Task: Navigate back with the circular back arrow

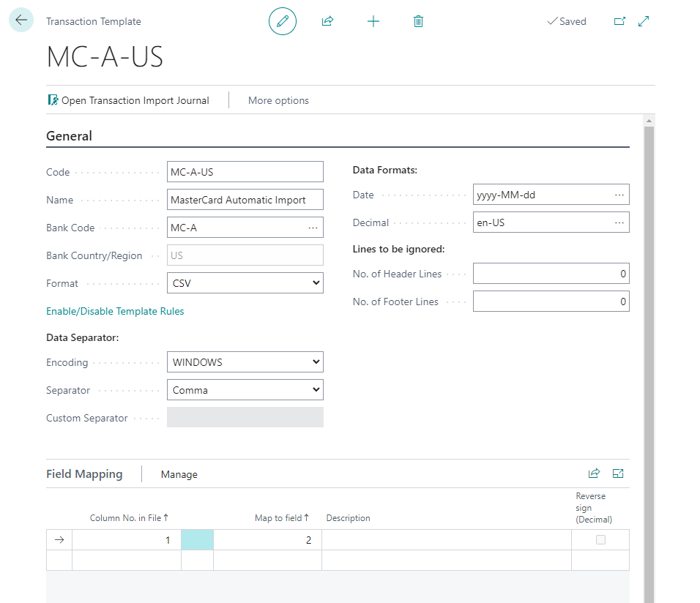Action: pos(21,20)
